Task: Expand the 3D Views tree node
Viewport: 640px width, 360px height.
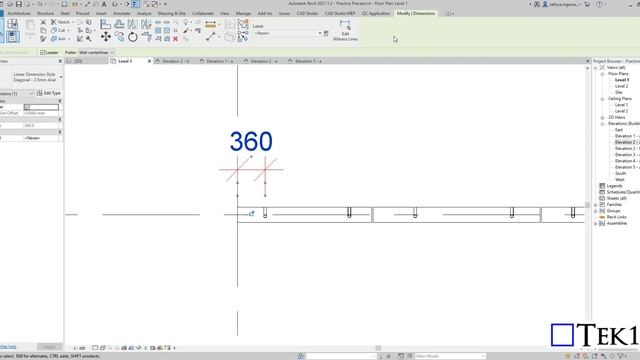Action: click(602, 118)
